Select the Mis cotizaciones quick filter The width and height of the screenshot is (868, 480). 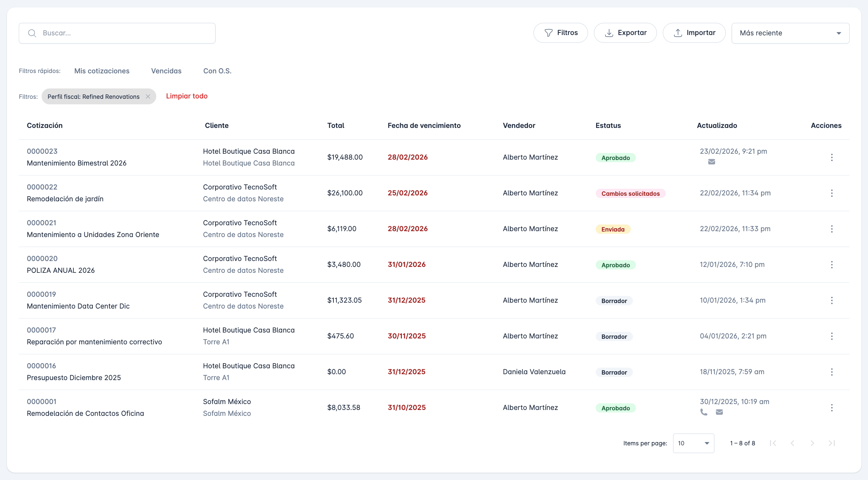(x=102, y=71)
